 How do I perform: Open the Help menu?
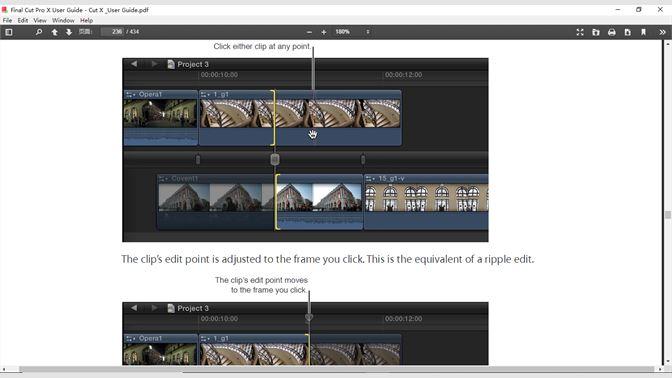pos(86,20)
